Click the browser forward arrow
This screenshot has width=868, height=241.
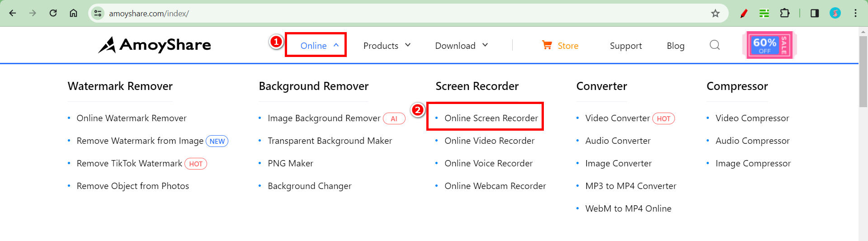(33, 13)
